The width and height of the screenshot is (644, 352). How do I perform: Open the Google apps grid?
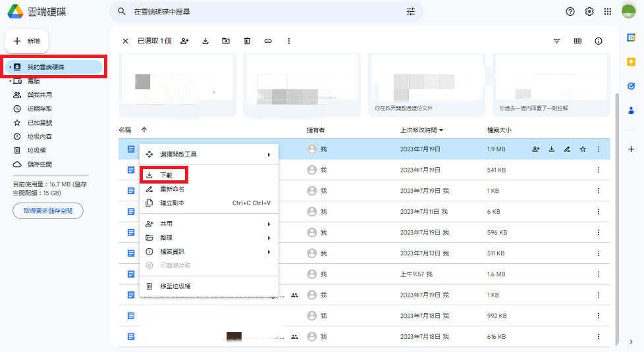(608, 11)
